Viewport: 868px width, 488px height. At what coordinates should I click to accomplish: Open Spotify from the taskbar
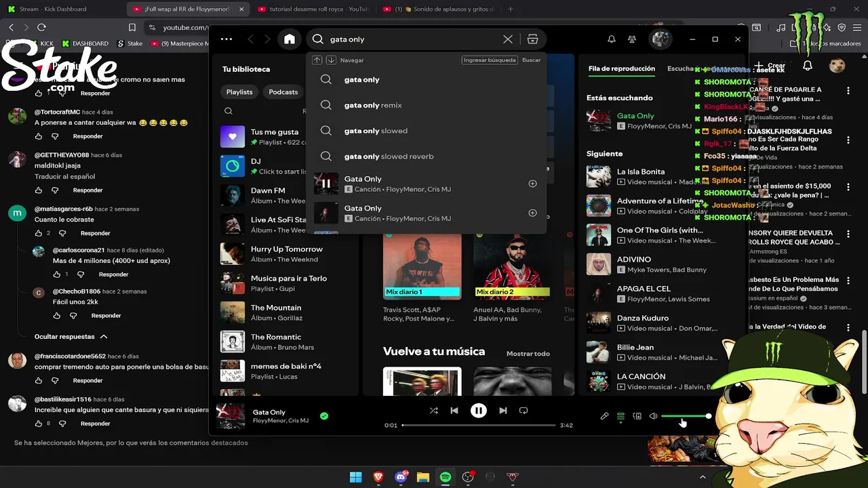446,477
